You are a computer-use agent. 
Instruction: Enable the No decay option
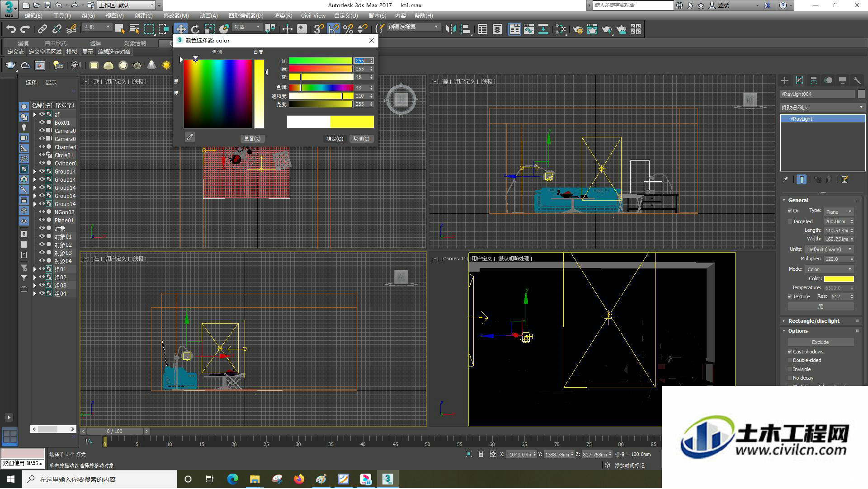coord(790,378)
